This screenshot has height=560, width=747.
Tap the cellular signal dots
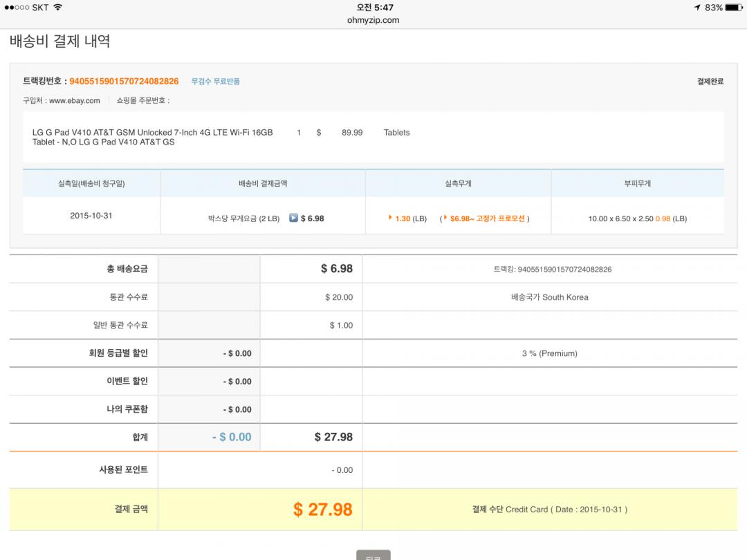pos(16,8)
